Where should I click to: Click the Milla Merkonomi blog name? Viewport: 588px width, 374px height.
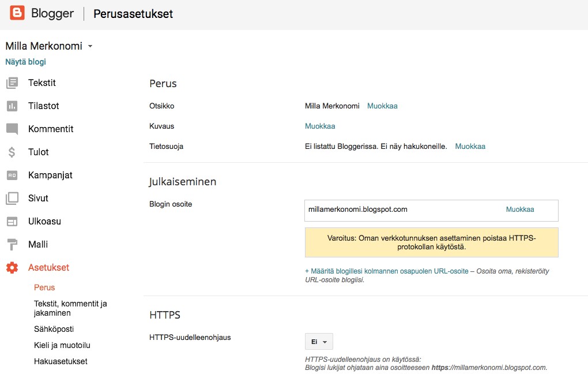point(44,46)
